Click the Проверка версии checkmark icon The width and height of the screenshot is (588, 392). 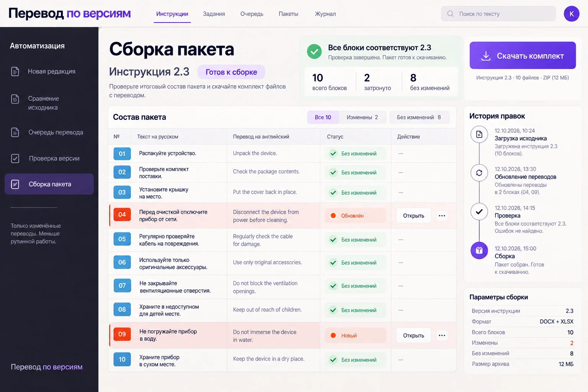pos(15,158)
